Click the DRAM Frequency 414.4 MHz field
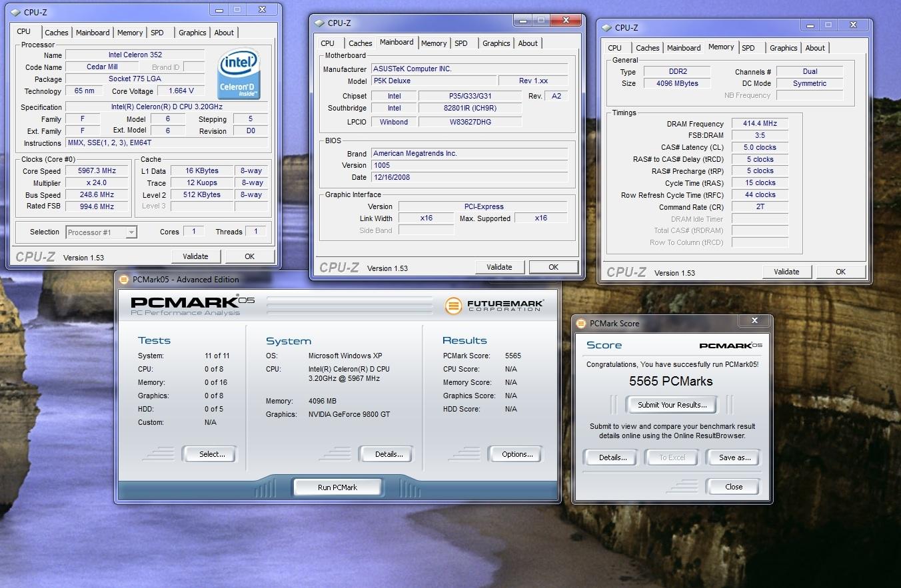The image size is (901, 588). click(759, 124)
